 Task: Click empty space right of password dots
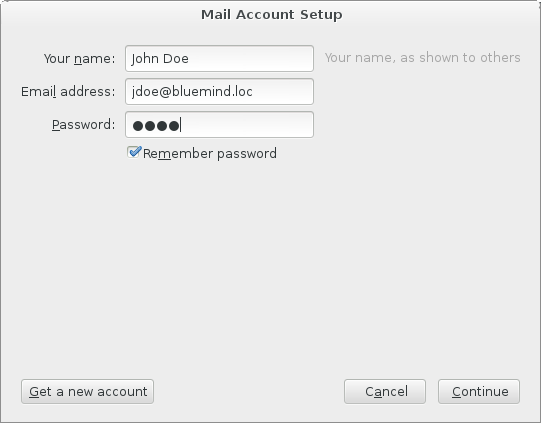point(247,125)
